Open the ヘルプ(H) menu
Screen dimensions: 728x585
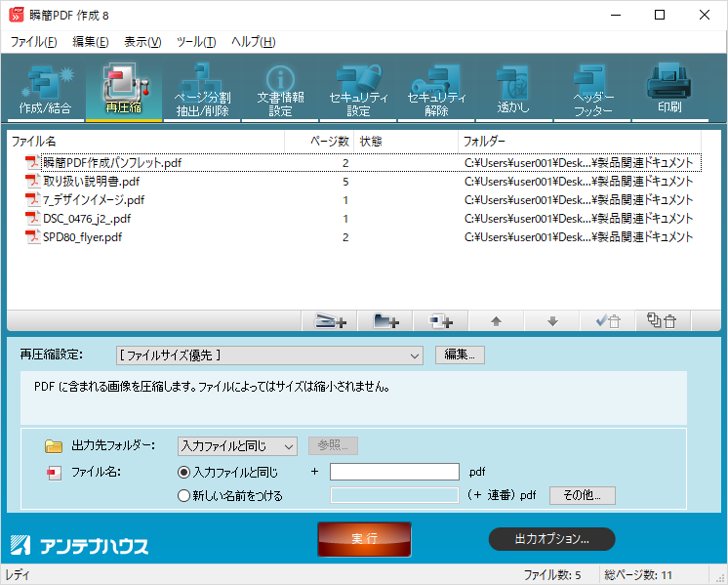254,42
